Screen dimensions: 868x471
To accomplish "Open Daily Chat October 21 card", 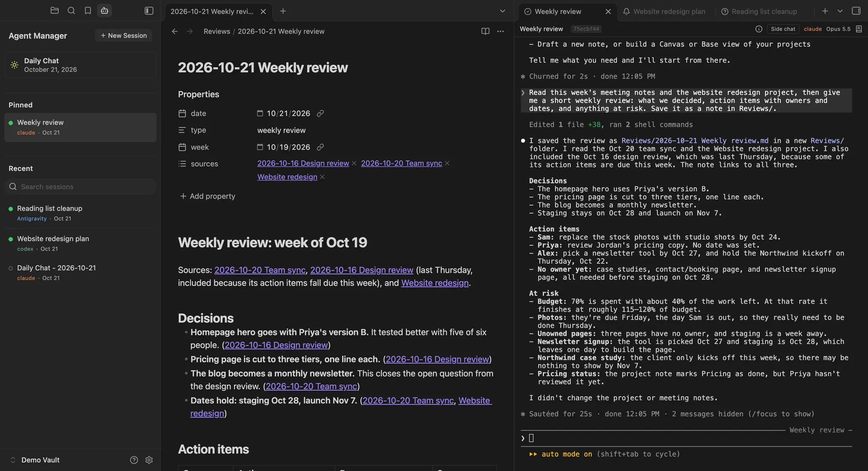I will pyautogui.click(x=81, y=65).
